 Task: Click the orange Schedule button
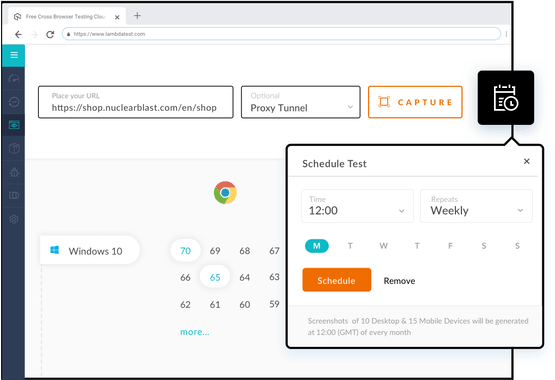[x=337, y=280]
